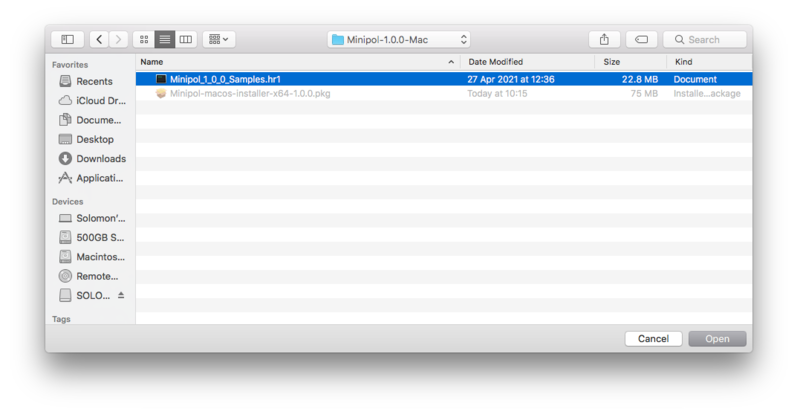Click the Open button
This screenshot has height=409, width=800.
coord(717,339)
